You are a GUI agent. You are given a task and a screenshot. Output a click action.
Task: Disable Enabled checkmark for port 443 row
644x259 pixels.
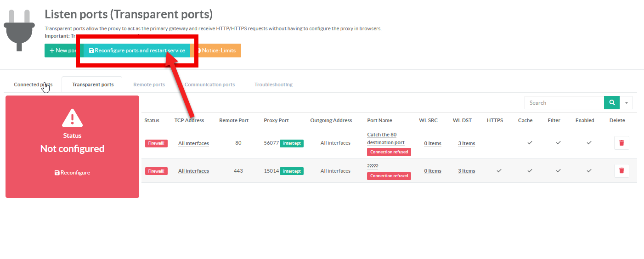(589, 171)
